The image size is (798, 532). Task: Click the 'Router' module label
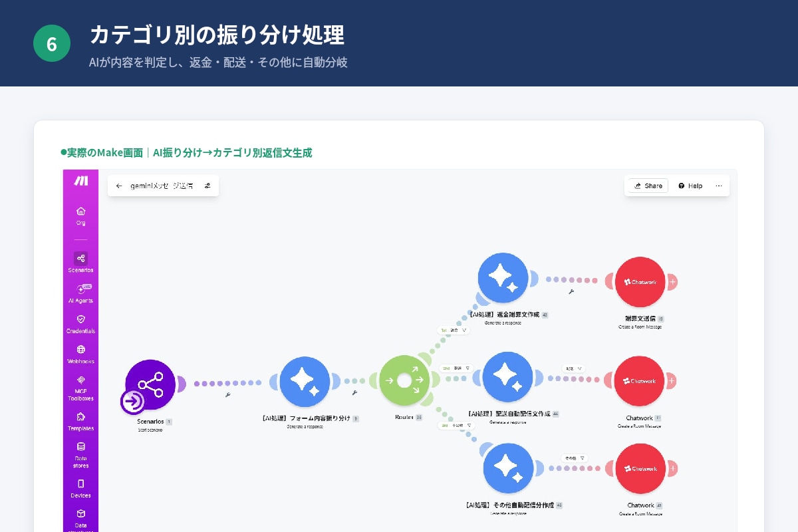404,418
